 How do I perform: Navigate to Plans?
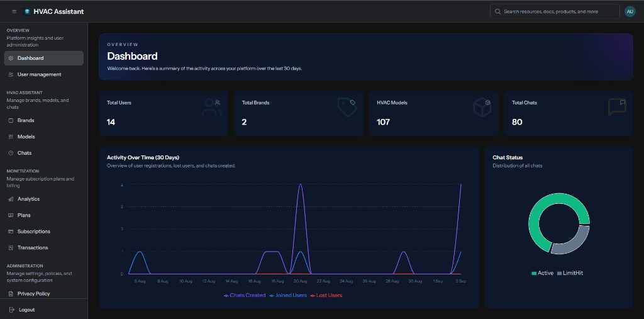point(43,215)
